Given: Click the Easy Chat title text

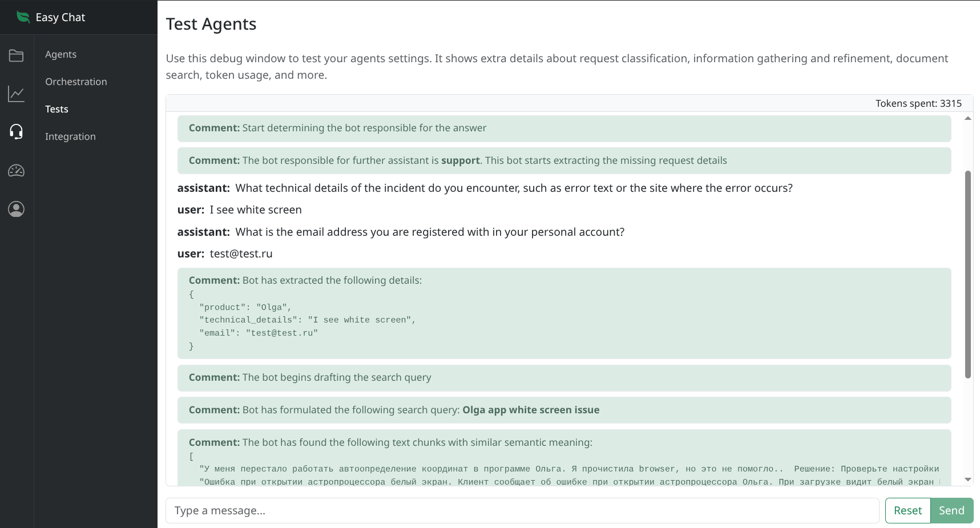Looking at the screenshot, I should tap(60, 17).
